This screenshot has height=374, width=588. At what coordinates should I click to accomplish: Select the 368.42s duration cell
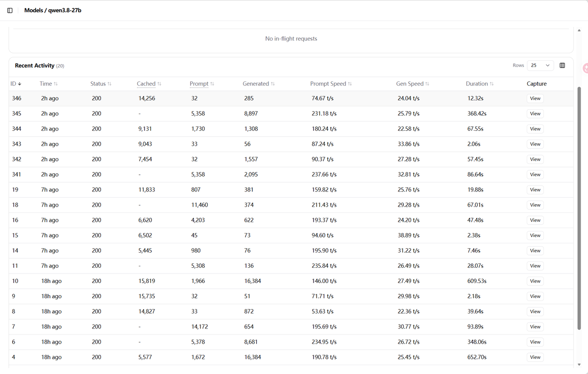point(477,114)
